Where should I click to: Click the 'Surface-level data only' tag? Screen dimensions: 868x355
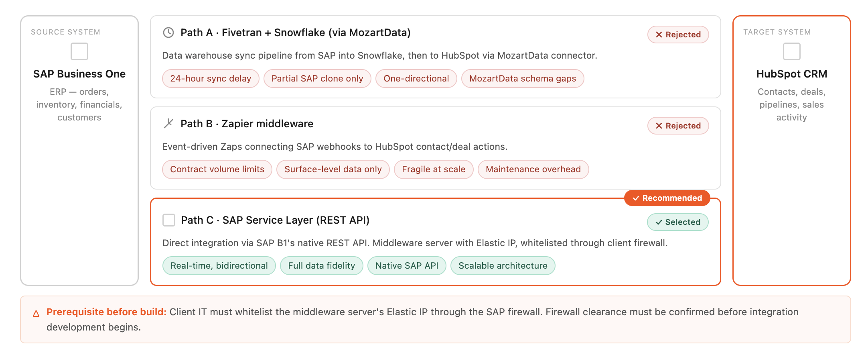click(x=333, y=169)
